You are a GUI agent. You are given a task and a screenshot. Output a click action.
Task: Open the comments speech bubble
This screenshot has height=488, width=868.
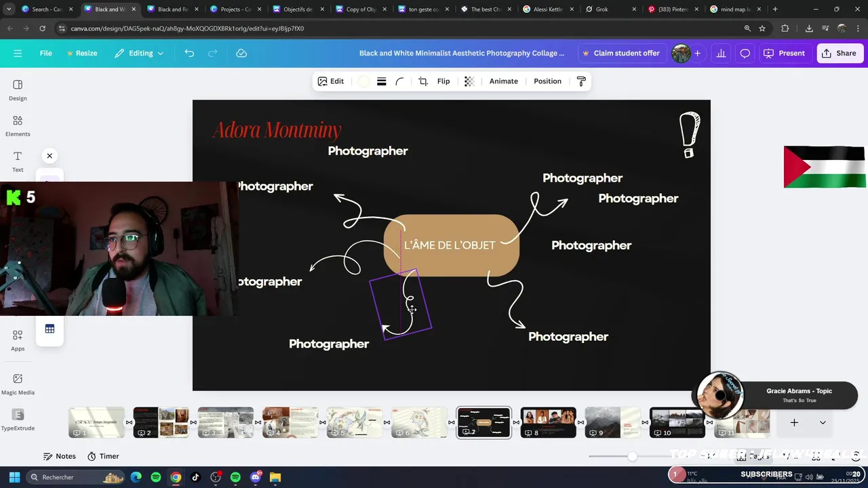click(x=745, y=53)
